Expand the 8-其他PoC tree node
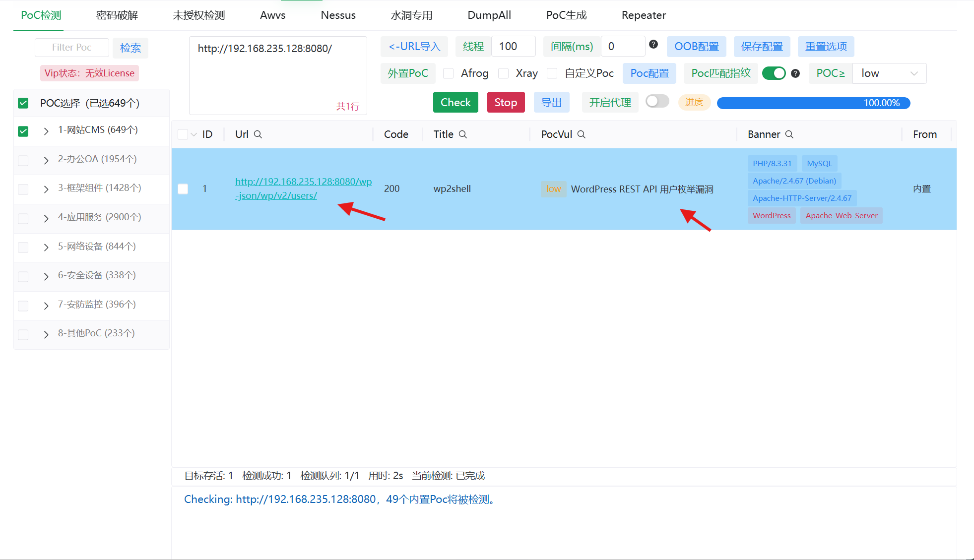The height and width of the screenshot is (560, 974). 46,334
